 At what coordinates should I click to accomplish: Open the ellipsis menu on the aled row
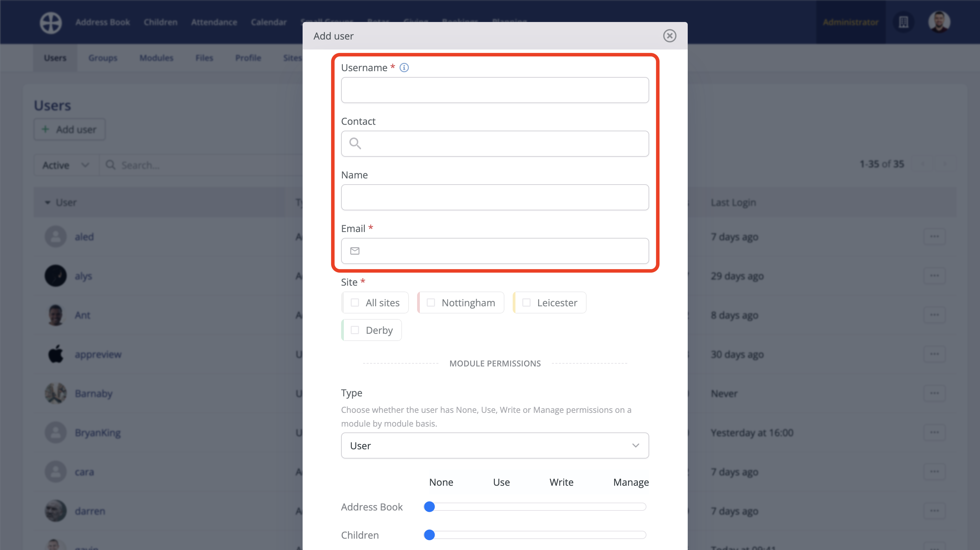point(935,236)
